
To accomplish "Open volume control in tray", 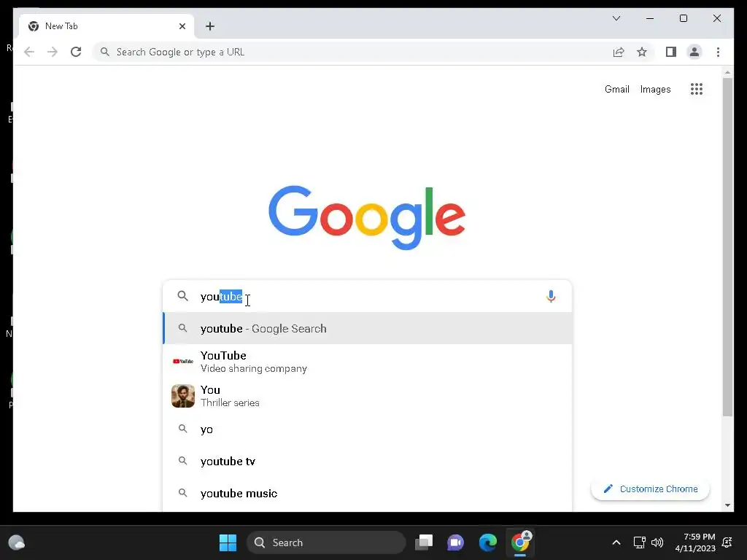I will click(x=657, y=542).
